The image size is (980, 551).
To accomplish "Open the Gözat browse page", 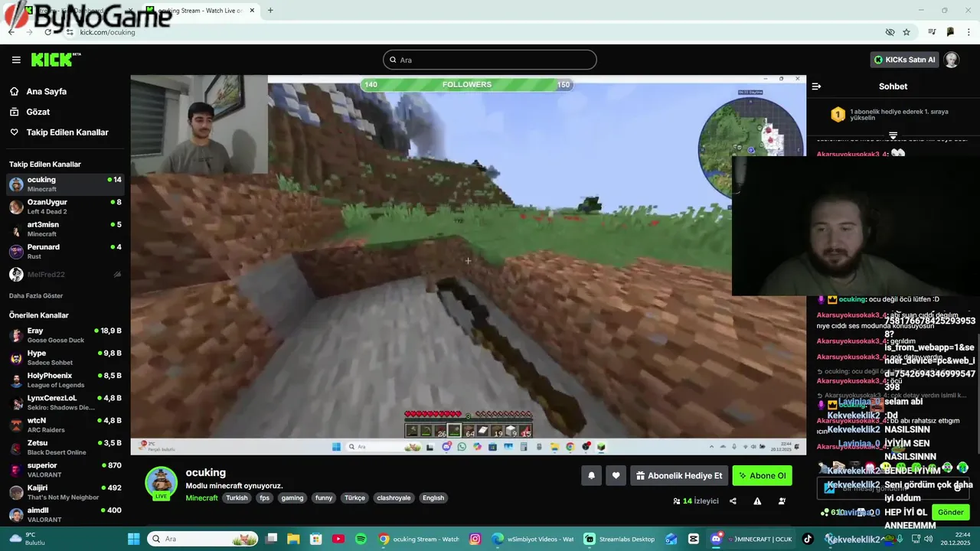I will click(38, 112).
